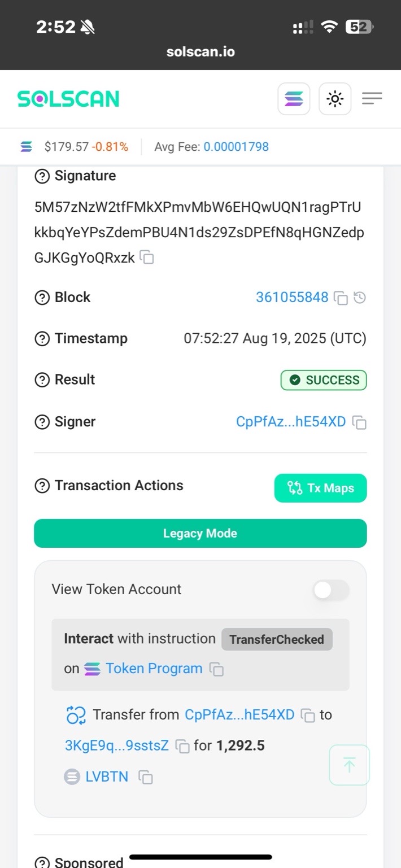Toggle View Token Account switch

click(332, 590)
